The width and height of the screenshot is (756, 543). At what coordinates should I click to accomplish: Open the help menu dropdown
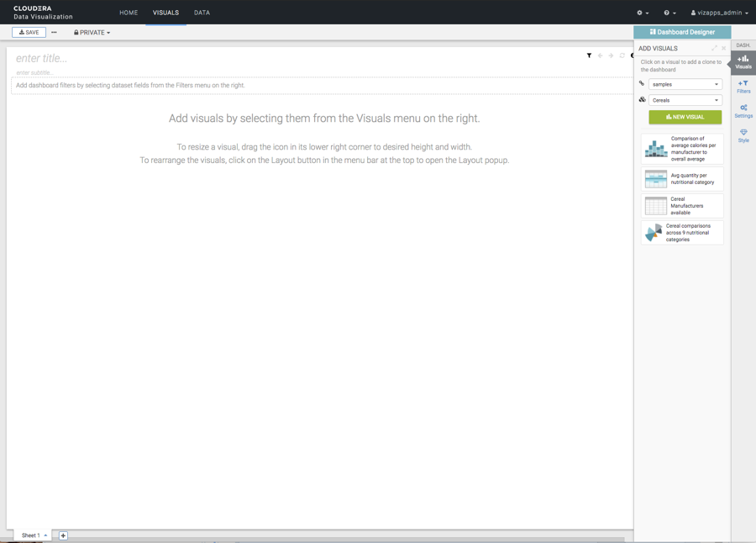point(669,13)
